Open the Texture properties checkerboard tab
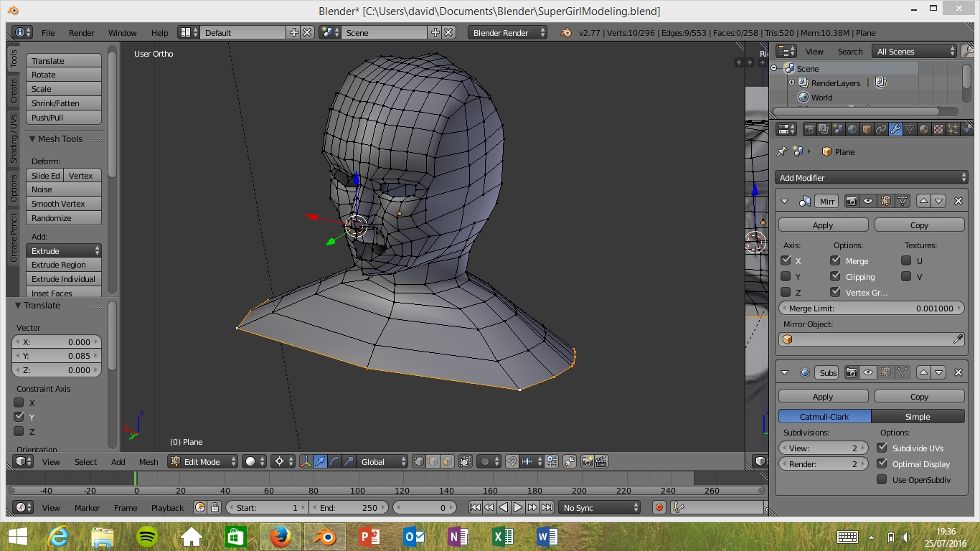980x551 pixels. (x=938, y=130)
